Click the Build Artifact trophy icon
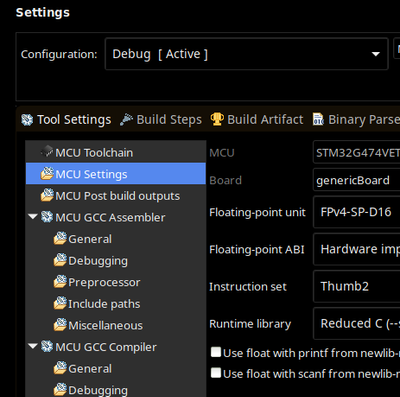The height and width of the screenshot is (397, 400). 217,119
